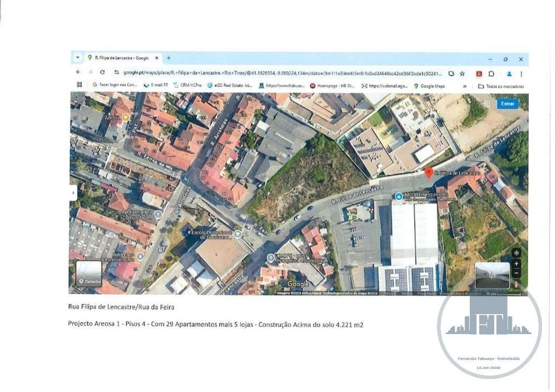
Task: Click the show my location button
Action: click(516, 253)
